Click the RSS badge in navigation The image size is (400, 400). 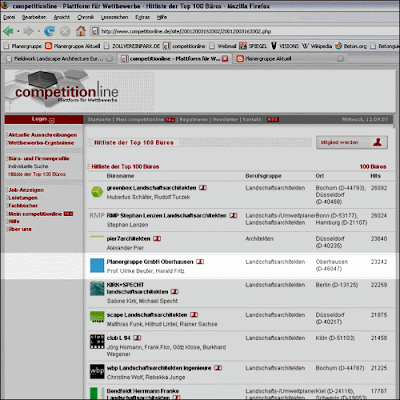[273, 119]
